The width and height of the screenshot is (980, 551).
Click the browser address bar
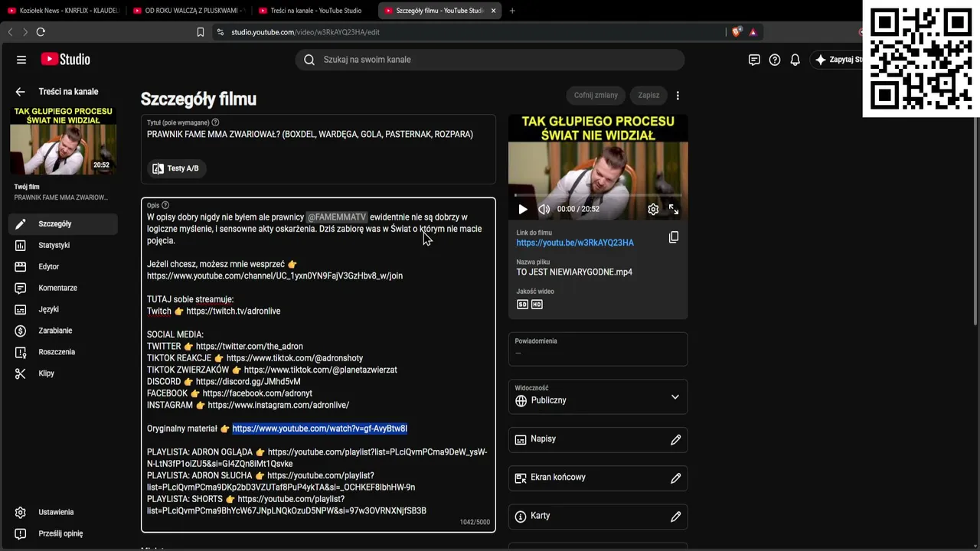click(467, 32)
